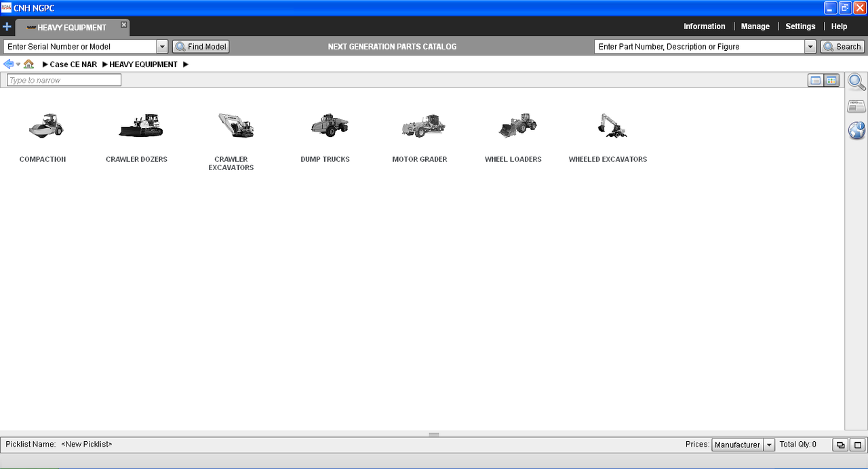The height and width of the screenshot is (469, 868).
Task: Open the Help menu
Action: [839, 26]
